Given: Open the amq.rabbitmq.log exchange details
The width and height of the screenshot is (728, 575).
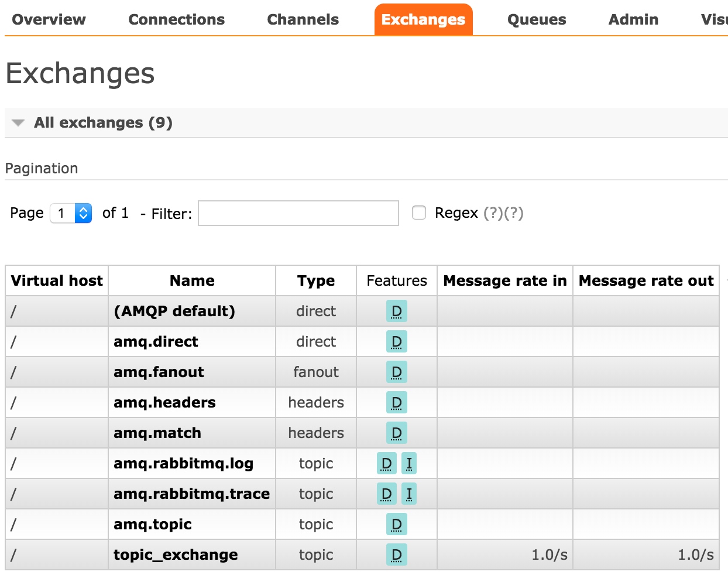Looking at the screenshot, I should pyautogui.click(x=183, y=463).
